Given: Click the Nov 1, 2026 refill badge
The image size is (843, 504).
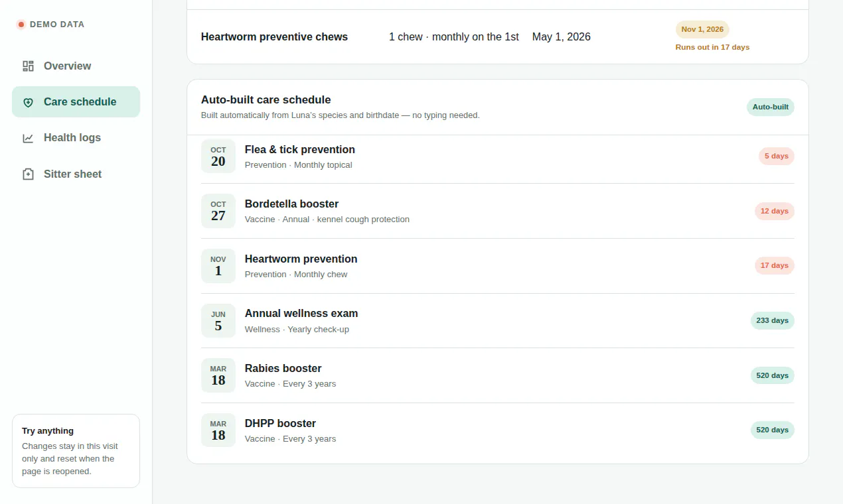Looking at the screenshot, I should pyautogui.click(x=702, y=29).
